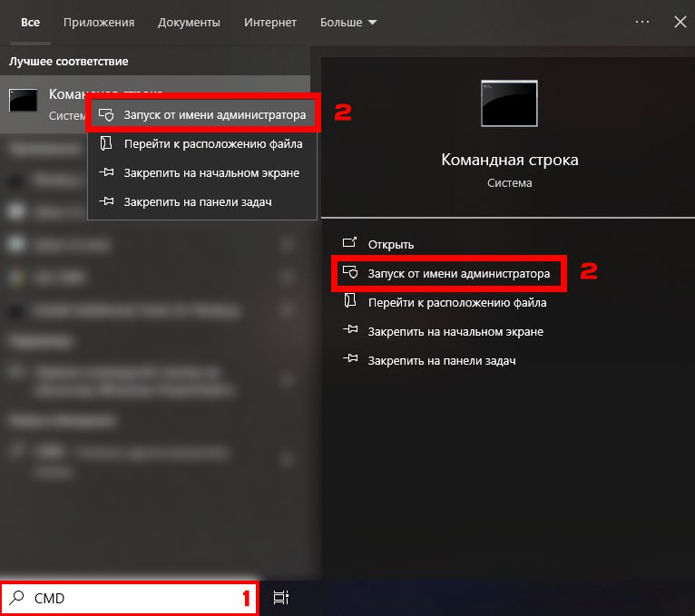
Task: Close the search panel with X
Action: (680, 22)
